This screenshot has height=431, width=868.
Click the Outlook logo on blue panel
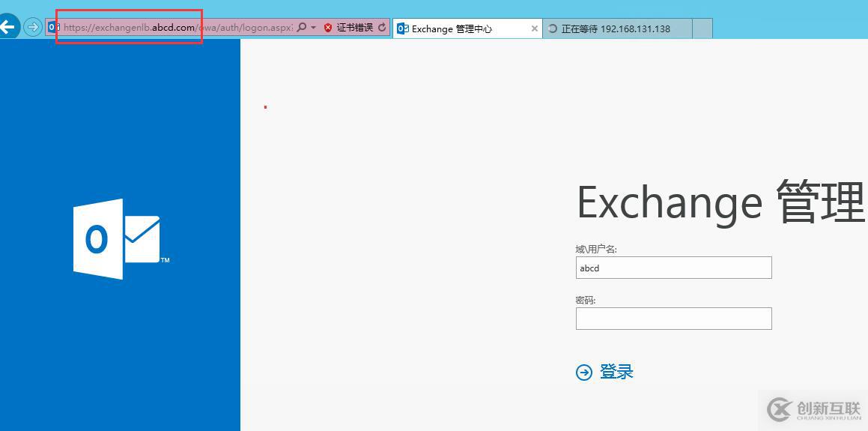[x=121, y=239]
